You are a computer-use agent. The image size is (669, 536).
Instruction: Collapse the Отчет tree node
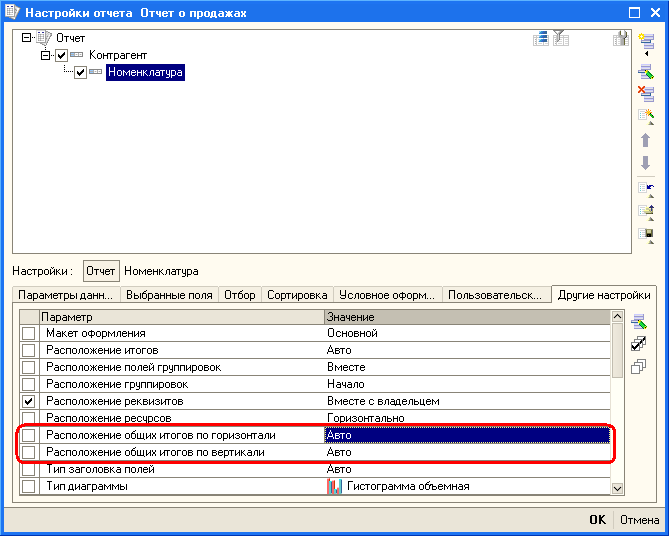[26, 38]
